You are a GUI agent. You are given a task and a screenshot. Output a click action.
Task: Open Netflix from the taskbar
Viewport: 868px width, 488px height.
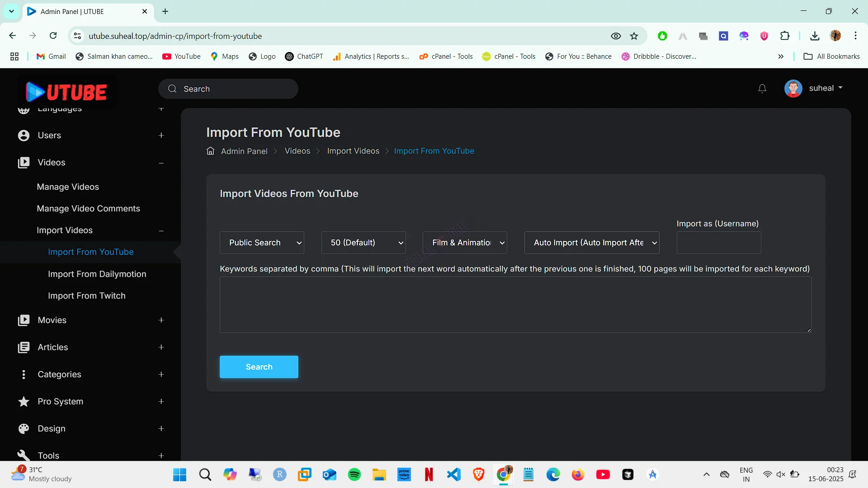[429, 474]
